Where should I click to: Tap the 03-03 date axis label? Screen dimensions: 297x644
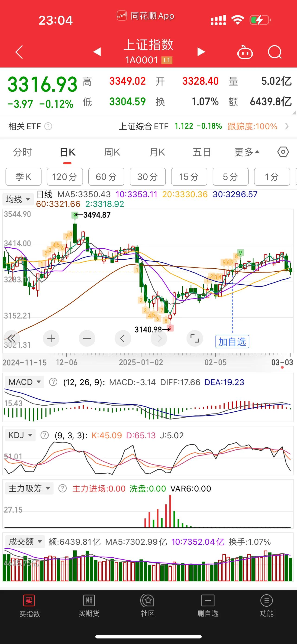coord(282,362)
